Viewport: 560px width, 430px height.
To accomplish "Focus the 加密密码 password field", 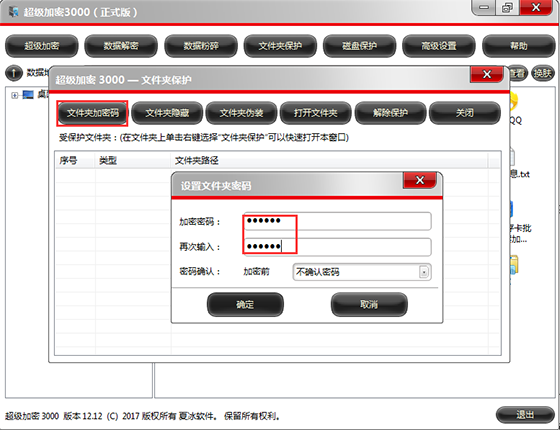I will coord(337,221).
